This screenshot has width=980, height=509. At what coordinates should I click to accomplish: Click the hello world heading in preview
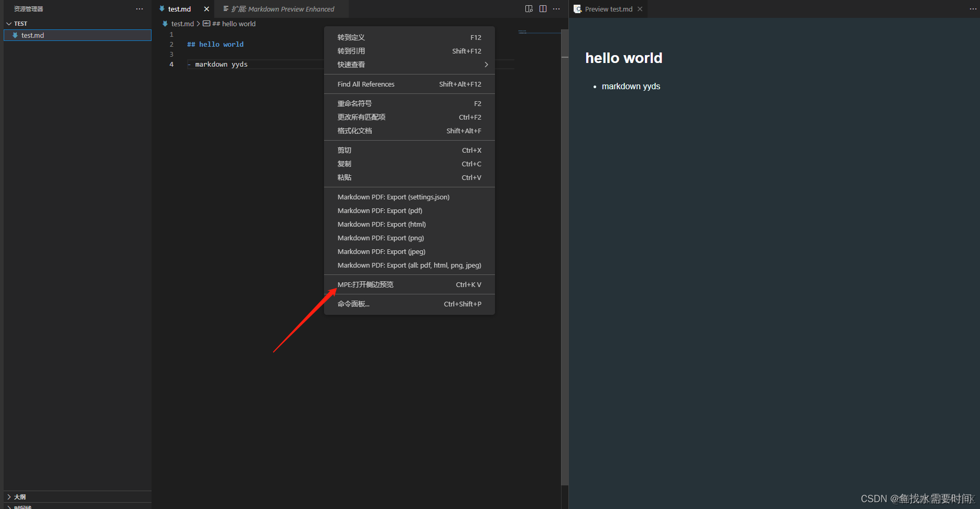click(623, 58)
